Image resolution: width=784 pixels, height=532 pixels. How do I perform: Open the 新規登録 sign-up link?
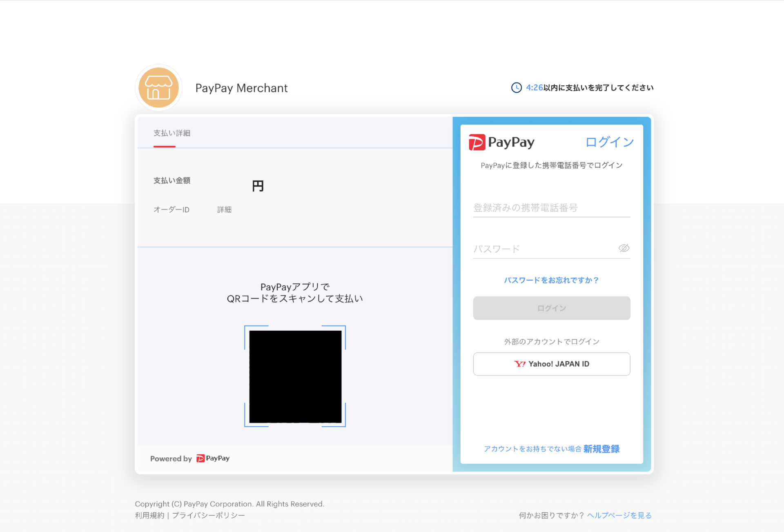click(601, 449)
